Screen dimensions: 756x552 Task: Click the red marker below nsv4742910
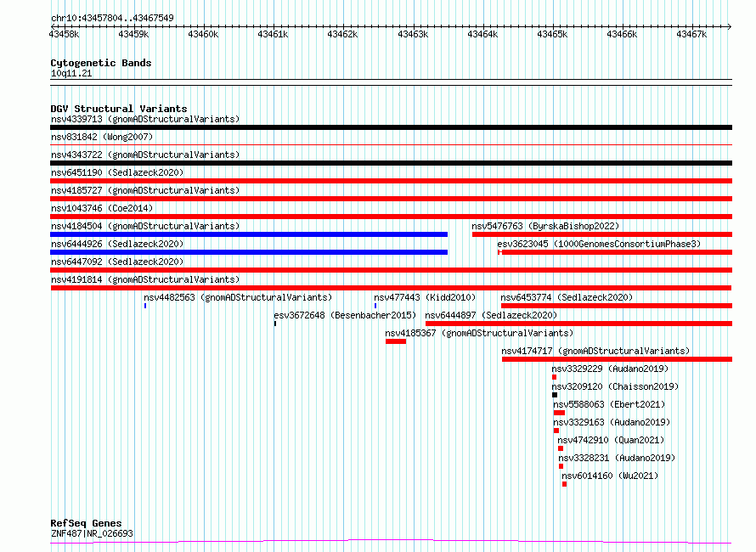click(561, 448)
